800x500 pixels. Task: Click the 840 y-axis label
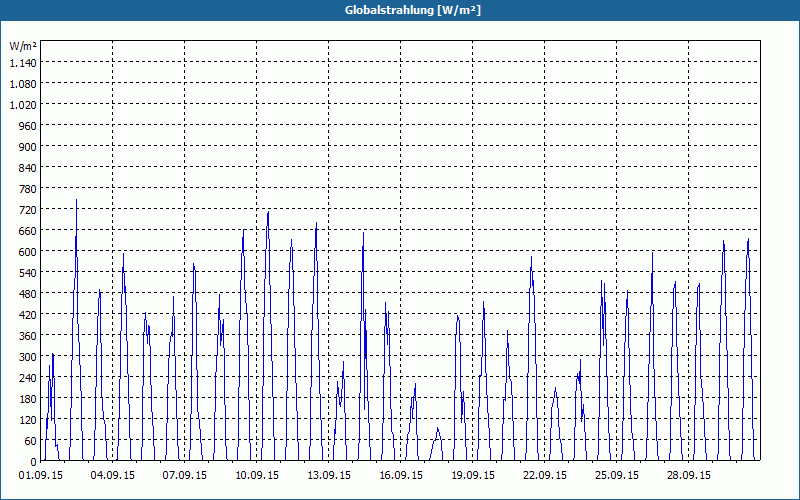coord(28,168)
